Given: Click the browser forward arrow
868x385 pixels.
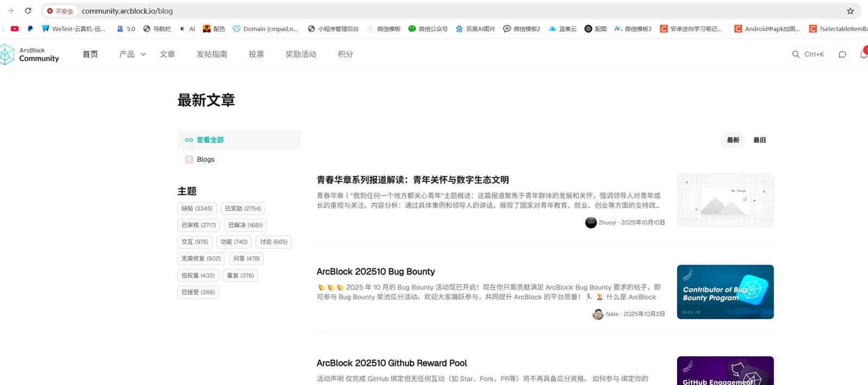Looking at the screenshot, I should pyautogui.click(x=10, y=11).
